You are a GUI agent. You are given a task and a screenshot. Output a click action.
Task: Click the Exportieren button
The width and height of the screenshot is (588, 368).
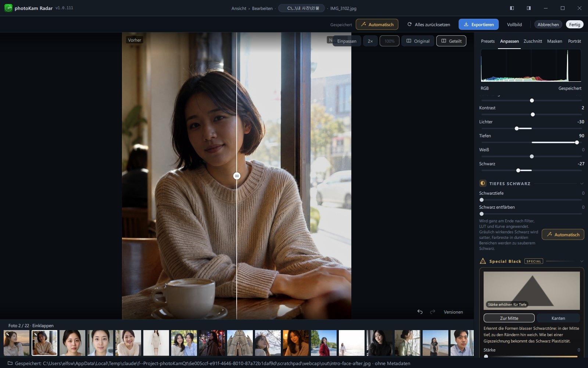tap(478, 24)
